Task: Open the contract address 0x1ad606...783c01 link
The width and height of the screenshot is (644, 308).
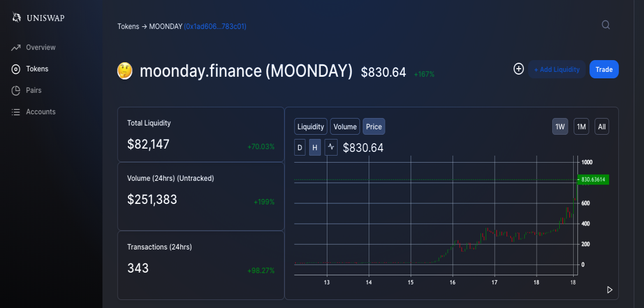Action: click(x=215, y=26)
